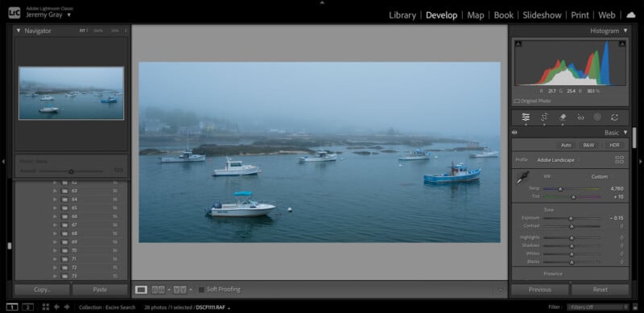The image size is (644, 313).
Task: Go forward to next photo arrow
Action: 67,307
